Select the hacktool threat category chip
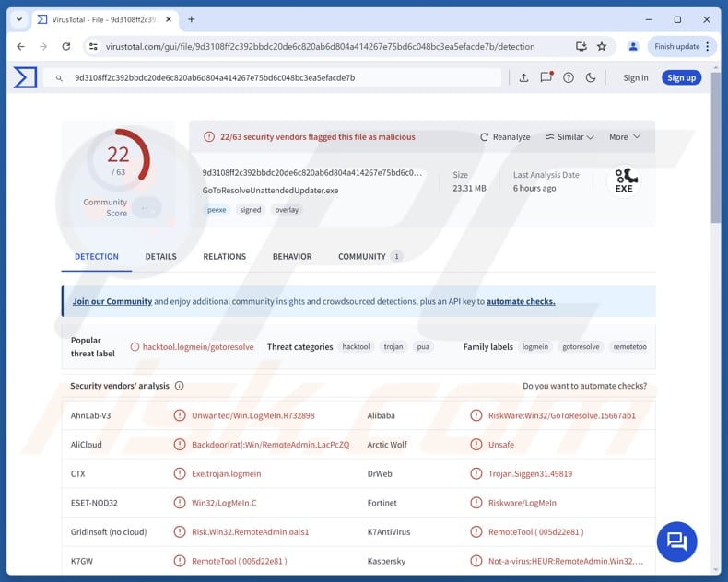The height and width of the screenshot is (582, 728). (356, 346)
